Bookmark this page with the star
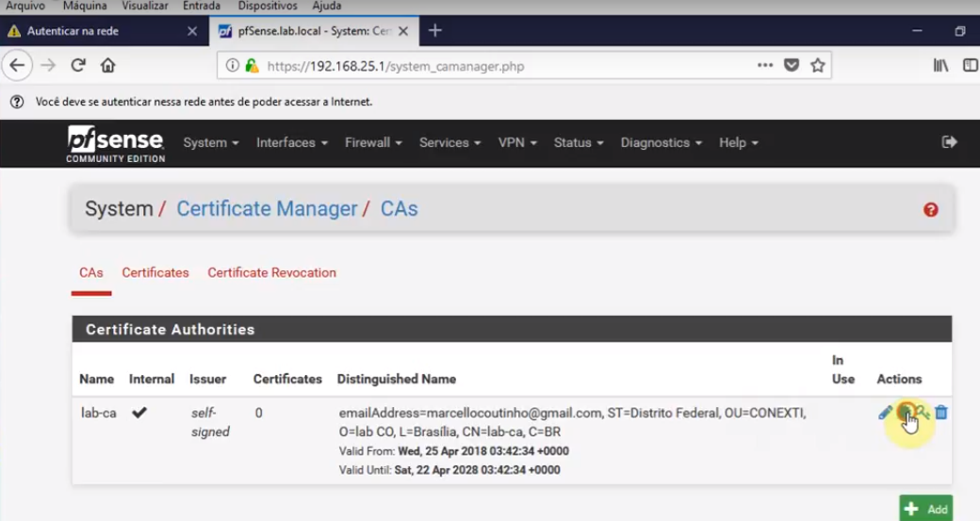Viewport: 980px width, 521px height. coord(818,65)
